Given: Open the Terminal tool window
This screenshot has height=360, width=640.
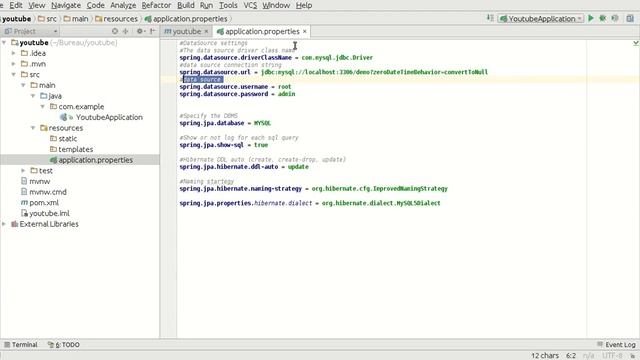Looking at the screenshot, I should 21,344.
